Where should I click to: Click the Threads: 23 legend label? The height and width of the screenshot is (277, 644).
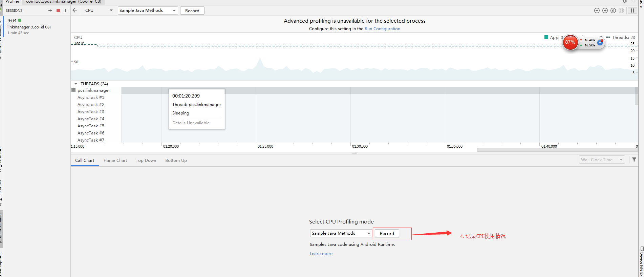pos(623,37)
